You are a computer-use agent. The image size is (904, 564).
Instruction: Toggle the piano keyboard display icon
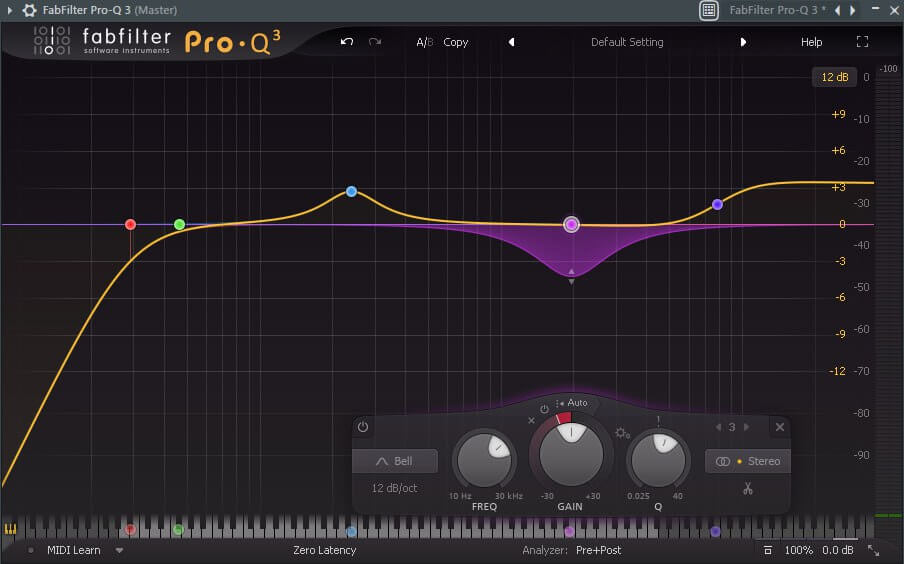coord(10,529)
